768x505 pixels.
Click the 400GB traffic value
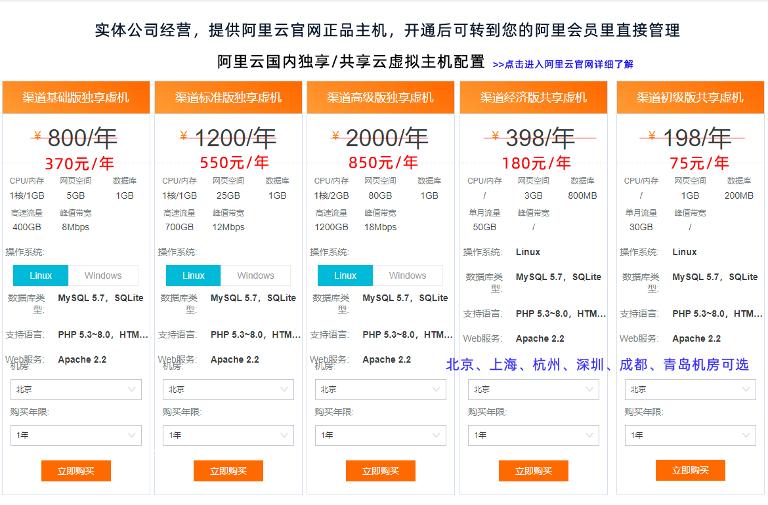click(x=27, y=227)
